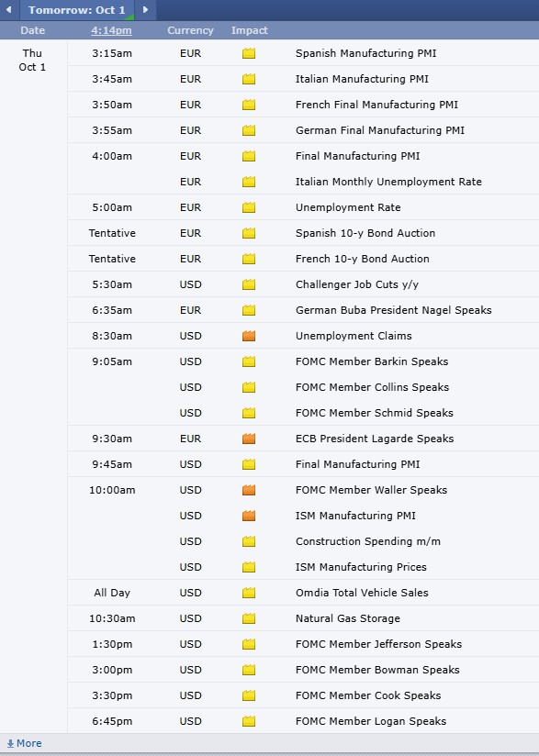Screen dimensions: 539x756
Task: Open the 4:14pm time settings link
Action: pyautogui.click(x=111, y=30)
